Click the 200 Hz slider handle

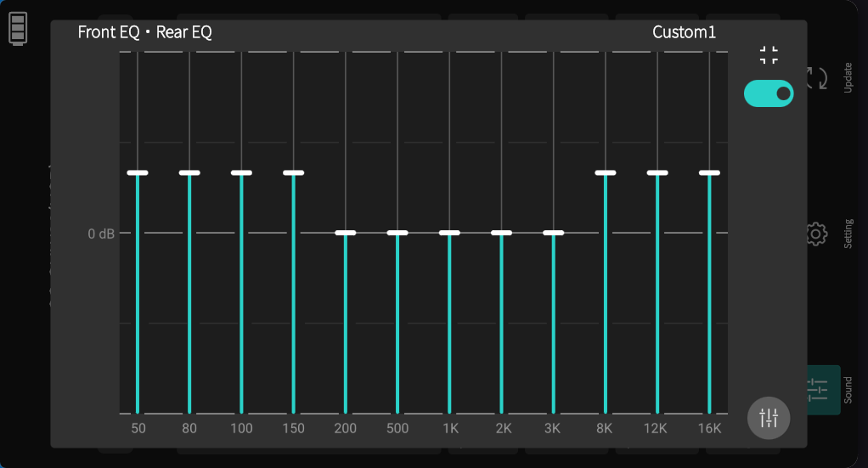pos(346,233)
